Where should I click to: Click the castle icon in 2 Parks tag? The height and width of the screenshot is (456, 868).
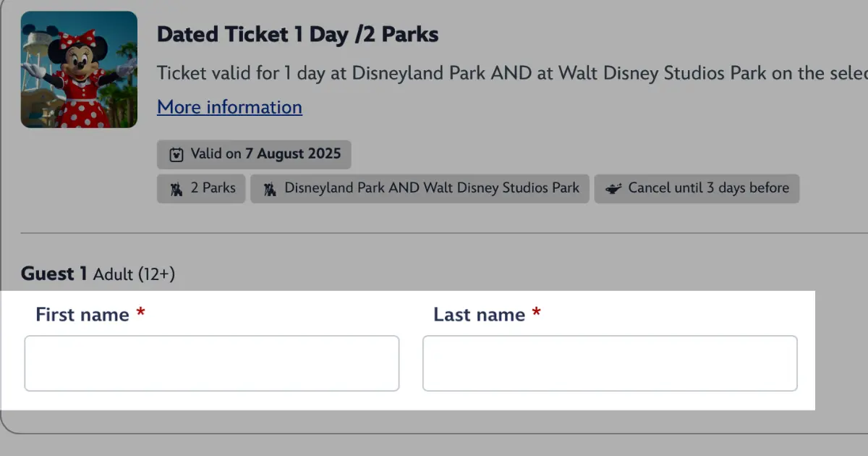click(176, 188)
